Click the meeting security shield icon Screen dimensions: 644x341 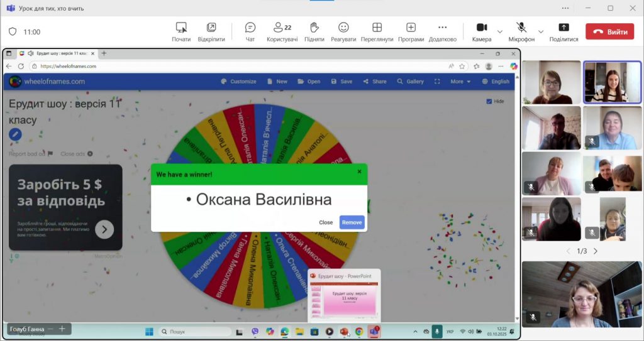tap(12, 31)
